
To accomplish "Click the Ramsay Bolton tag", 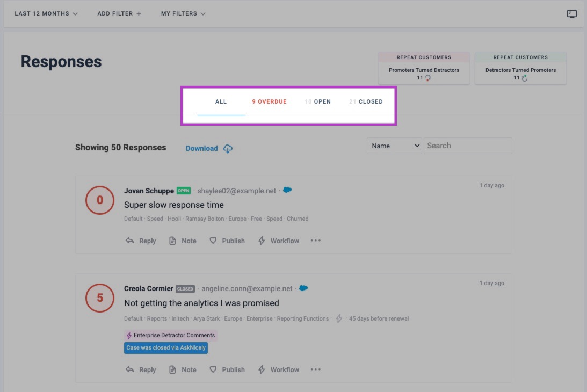I will click(x=205, y=219).
